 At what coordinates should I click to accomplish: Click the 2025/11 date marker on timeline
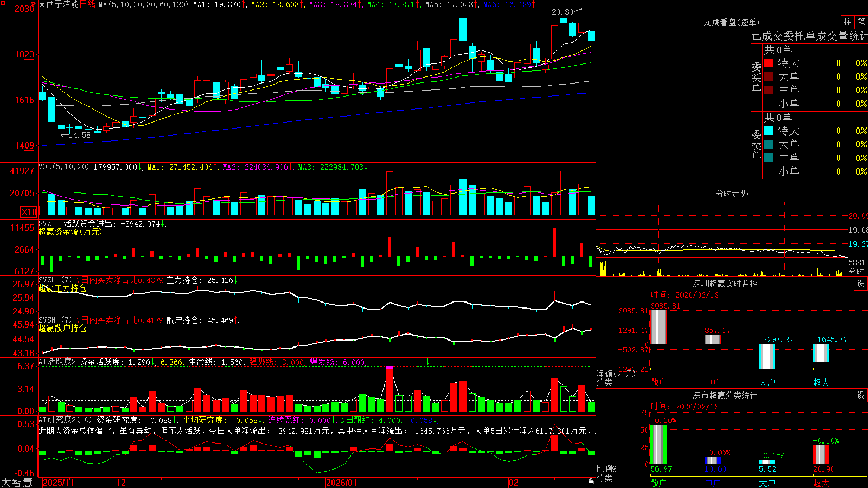tap(58, 483)
